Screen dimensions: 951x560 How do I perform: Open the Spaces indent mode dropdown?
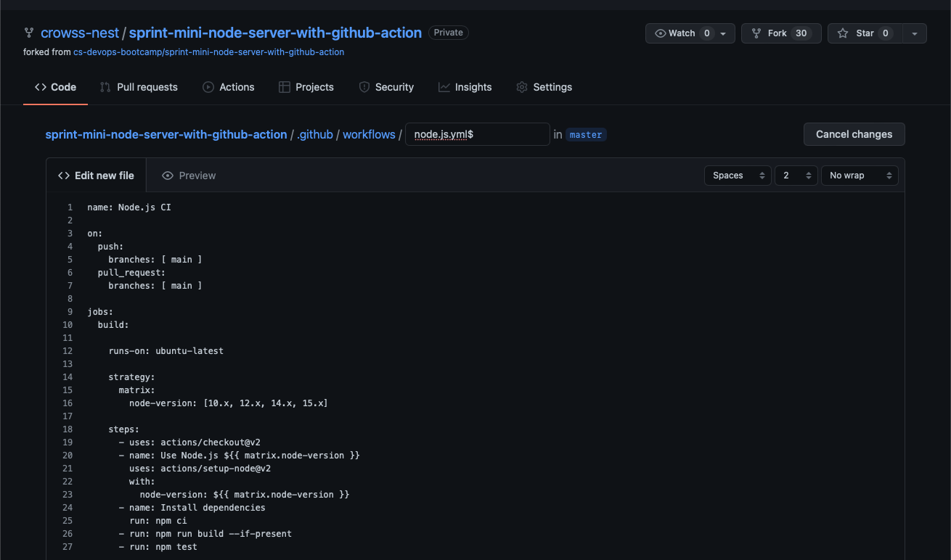738,176
